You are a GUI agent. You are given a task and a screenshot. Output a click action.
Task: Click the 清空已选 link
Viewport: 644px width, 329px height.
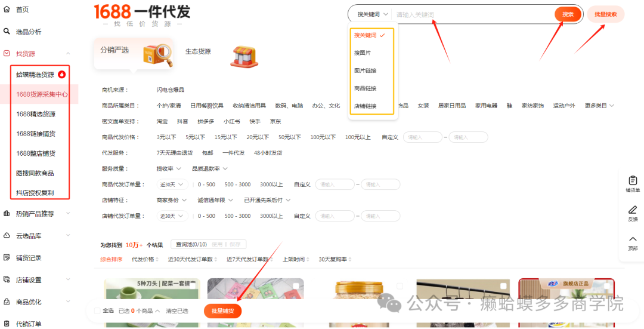177,311
